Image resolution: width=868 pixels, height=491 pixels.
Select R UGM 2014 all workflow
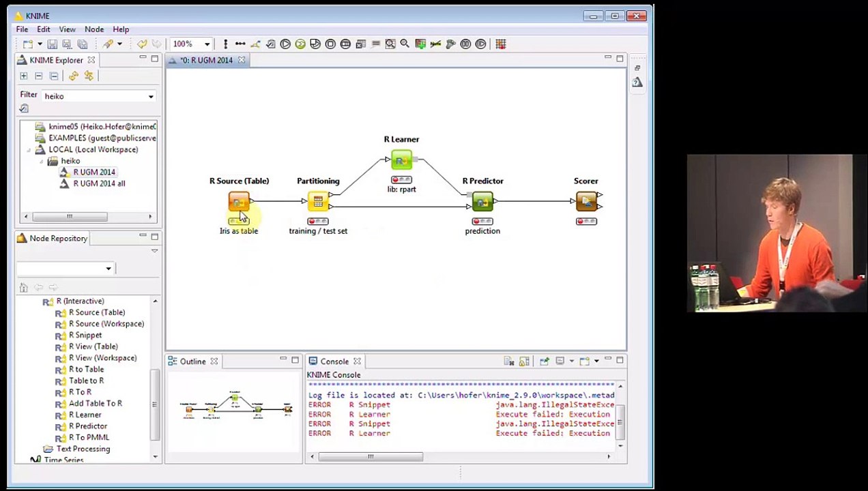click(99, 183)
